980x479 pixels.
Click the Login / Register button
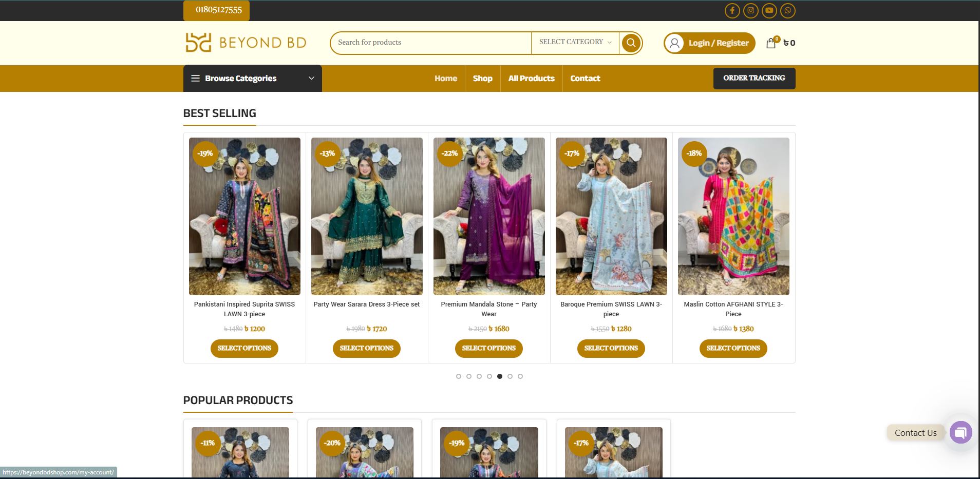(x=709, y=43)
